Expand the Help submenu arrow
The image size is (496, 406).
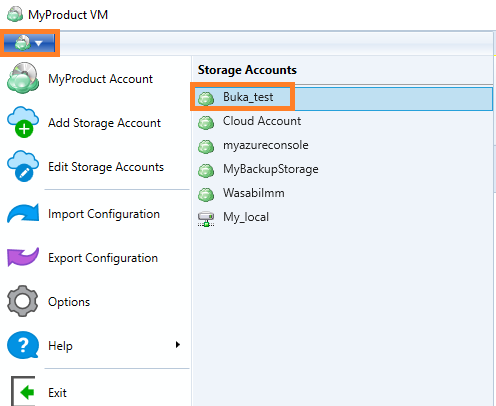tap(178, 345)
